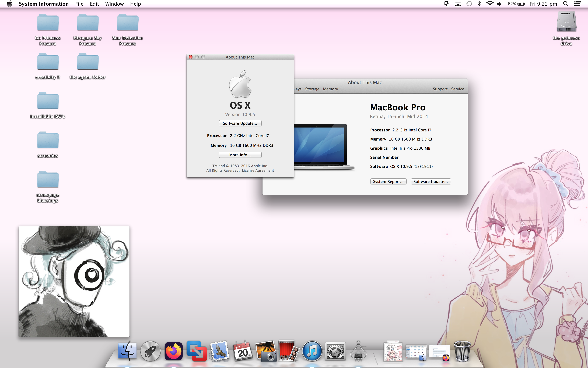588x368 pixels.
Task: Open Spotlight search magnifier
Action: tap(566, 4)
